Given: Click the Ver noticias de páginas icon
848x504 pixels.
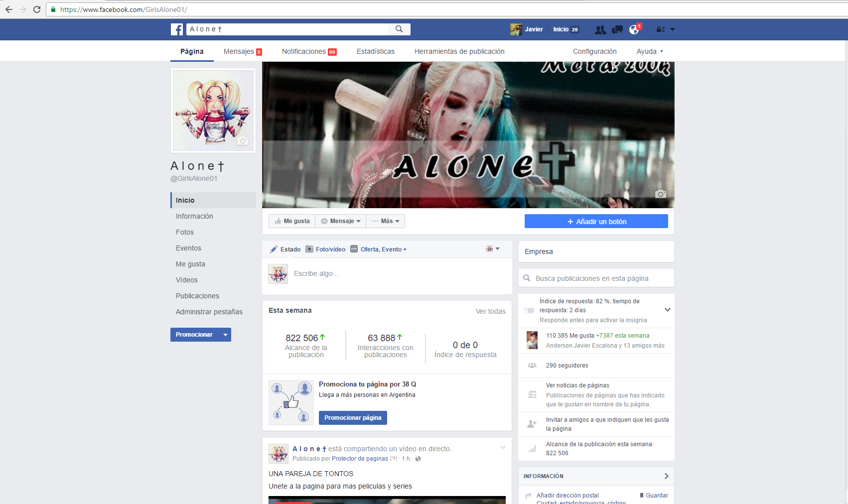Looking at the screenshot, I should (532, 394).
